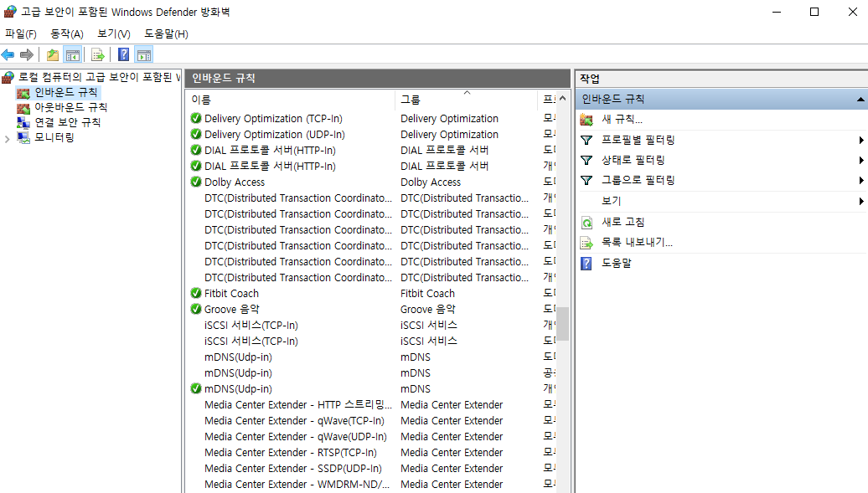Open the 파일(F) menu
Viewport: 868px width, 493px height.
pyautogui.click(x=21, y=34)
